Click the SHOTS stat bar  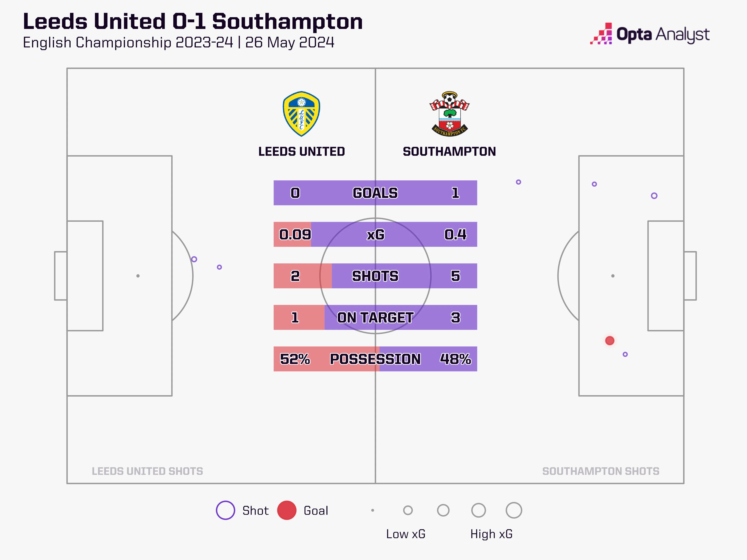tap(375, 276)
